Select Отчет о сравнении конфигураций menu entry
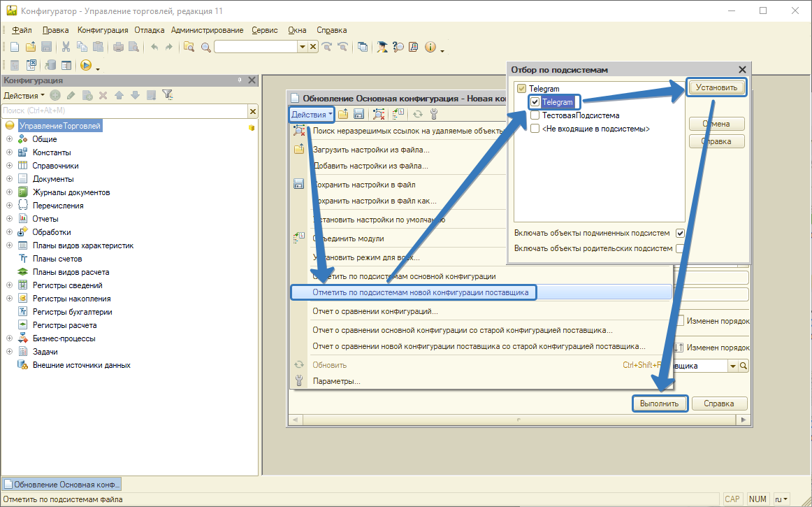 pyautogui.click(x=375, y=311)
